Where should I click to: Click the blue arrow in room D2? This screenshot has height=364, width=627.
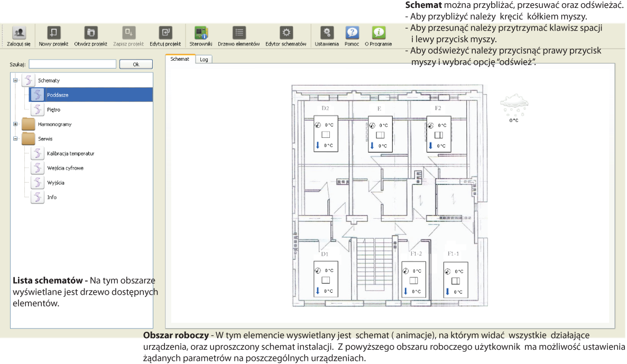coord(318,145)
